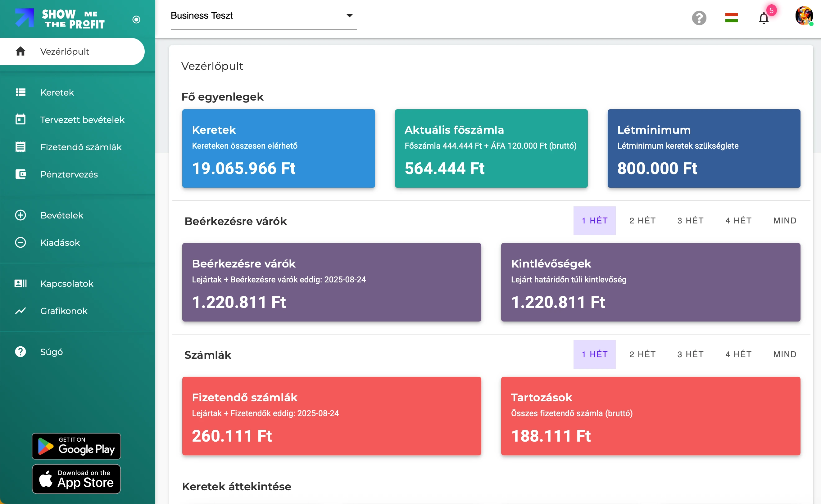Open the notifications bell icon

[763, 18]
